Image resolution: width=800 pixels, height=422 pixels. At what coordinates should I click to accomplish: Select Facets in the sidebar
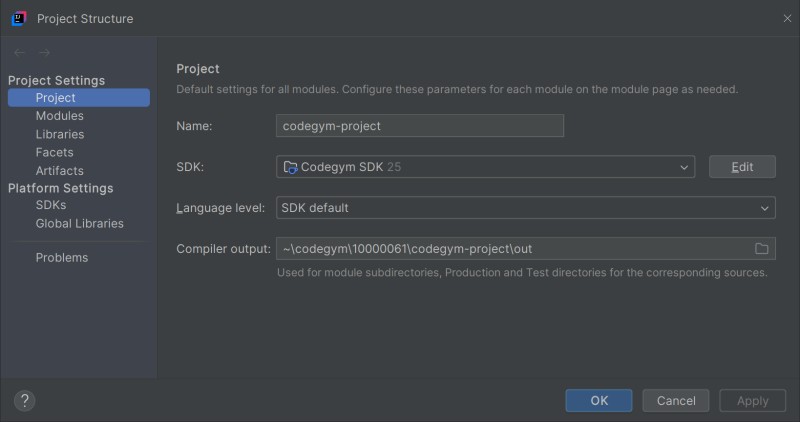(x=54, y=152)
